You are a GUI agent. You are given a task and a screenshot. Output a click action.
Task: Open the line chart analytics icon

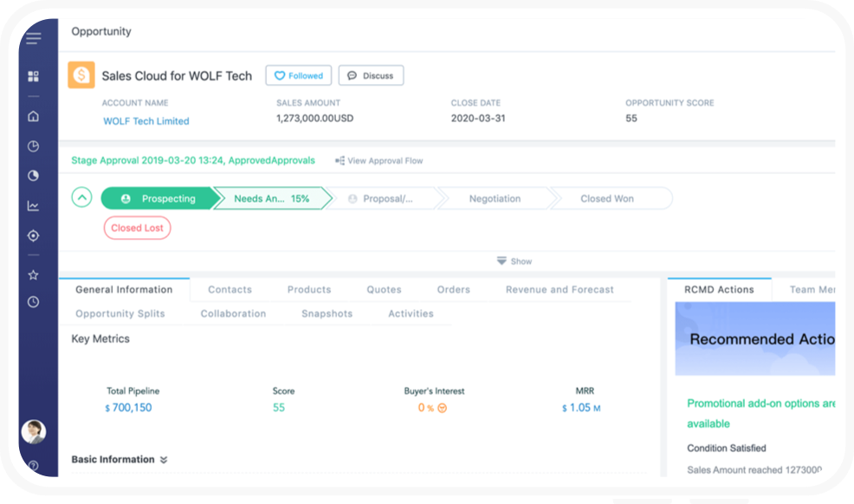pos(33,206)
